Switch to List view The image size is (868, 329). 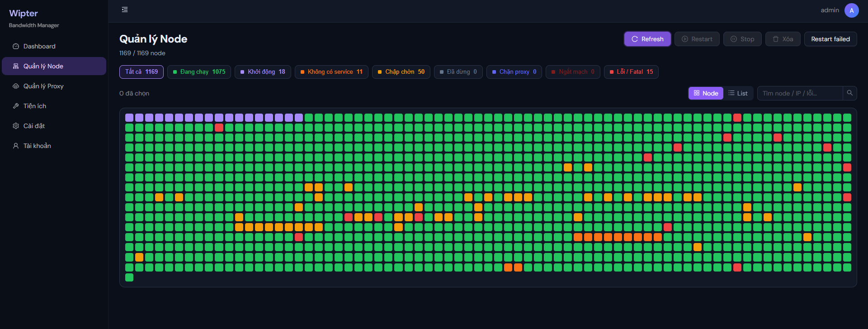(738, 93)
